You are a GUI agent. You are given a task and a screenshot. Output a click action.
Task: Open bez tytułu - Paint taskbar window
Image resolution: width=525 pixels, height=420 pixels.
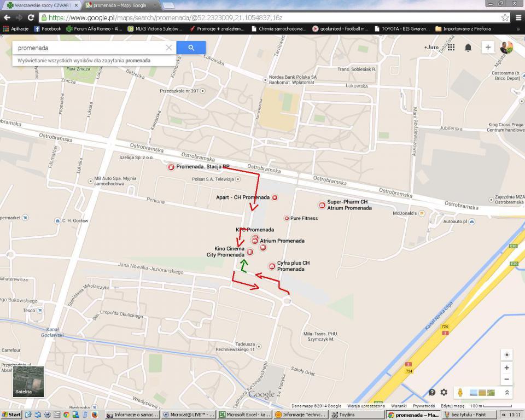468,415
